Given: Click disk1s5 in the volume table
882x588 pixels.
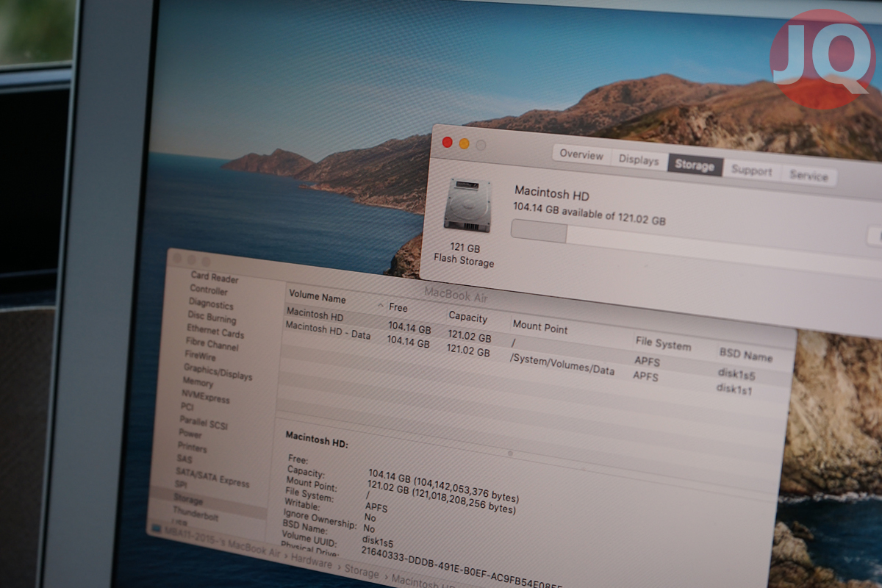Looking at the screenshot, I should click(736, 374).
